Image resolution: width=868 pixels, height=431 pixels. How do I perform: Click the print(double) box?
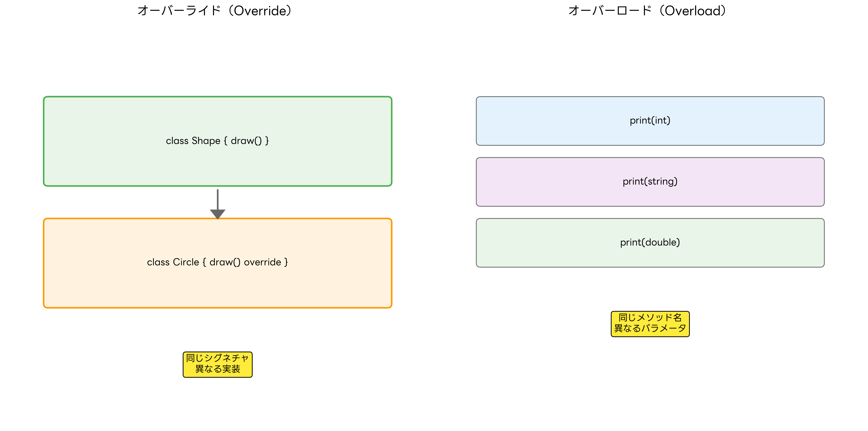tap(650, 243)
